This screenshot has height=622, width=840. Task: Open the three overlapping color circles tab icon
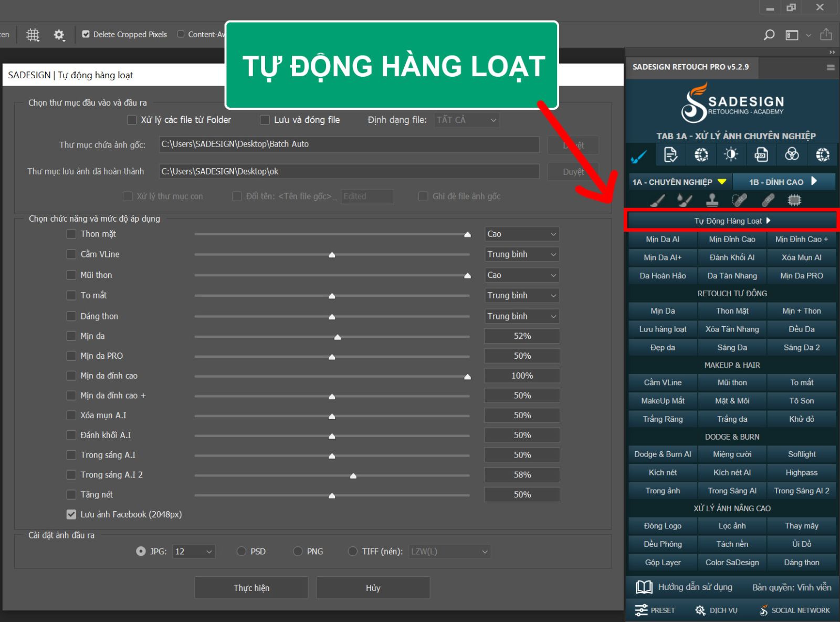(792, 154)
